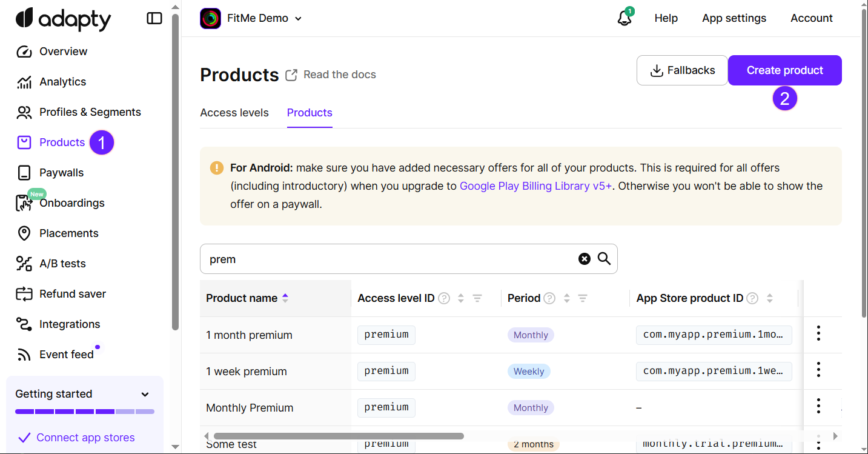Focus the product search field containing prem
This screenshot has height=454, width=868.
pyautogui.click(x=388, y=259)
